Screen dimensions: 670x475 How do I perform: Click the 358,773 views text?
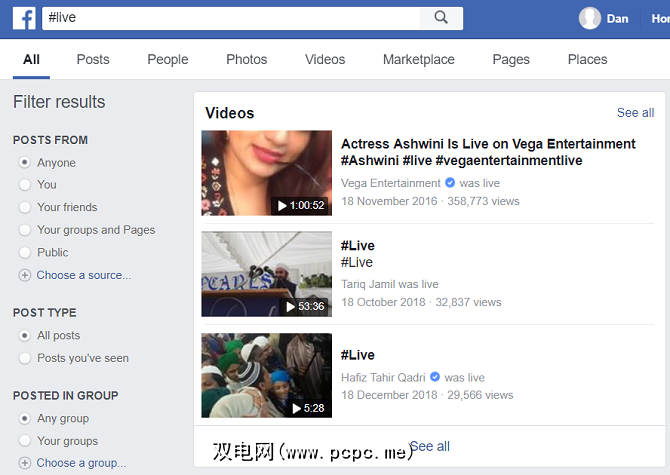pyautogui.click(x=483, y=201)
